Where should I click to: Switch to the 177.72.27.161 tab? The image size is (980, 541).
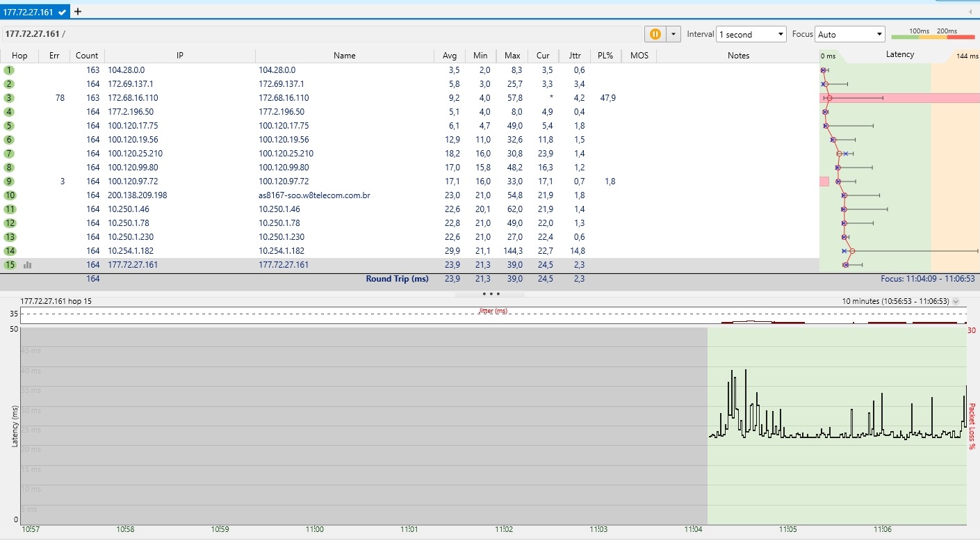(29, 12)
